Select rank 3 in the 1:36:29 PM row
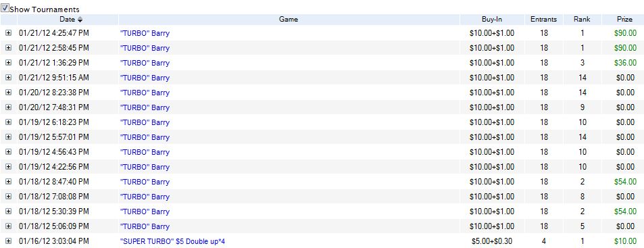The height and width of the screenshot is (248, 644). click(x=583, y=63)
